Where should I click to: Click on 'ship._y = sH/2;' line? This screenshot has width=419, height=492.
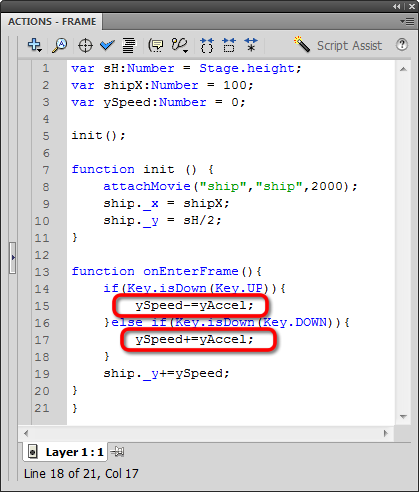162,220
